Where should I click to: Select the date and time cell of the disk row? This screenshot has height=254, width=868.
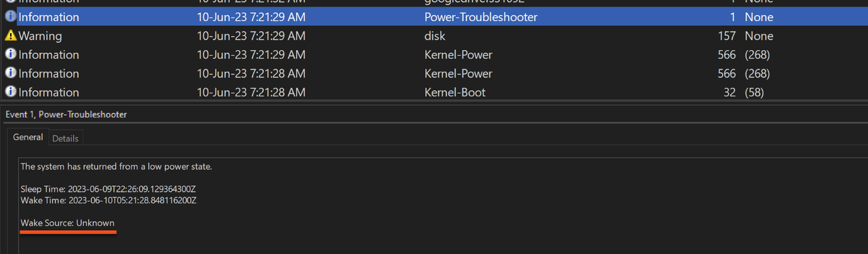point(251,36)
